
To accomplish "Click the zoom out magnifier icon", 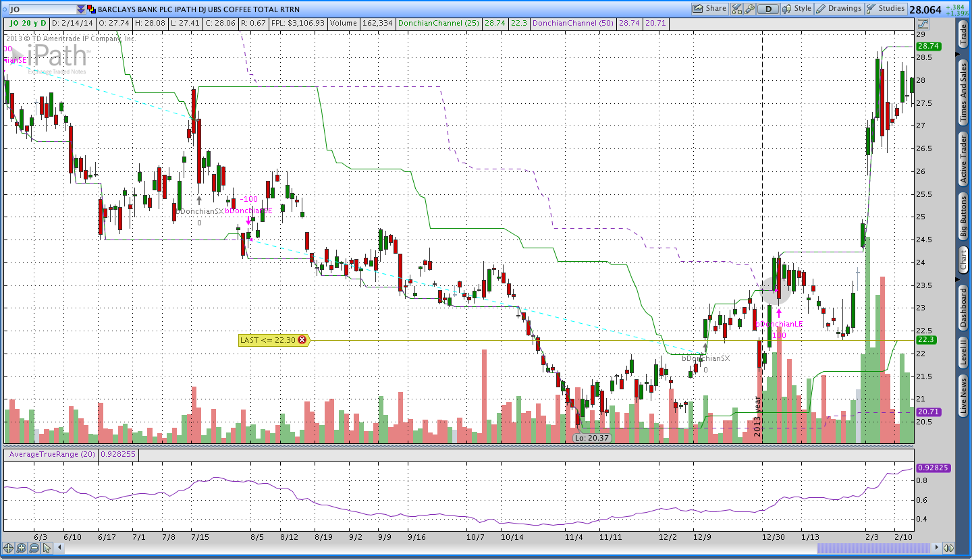I will pyautogui.click(x=34, y=548).
